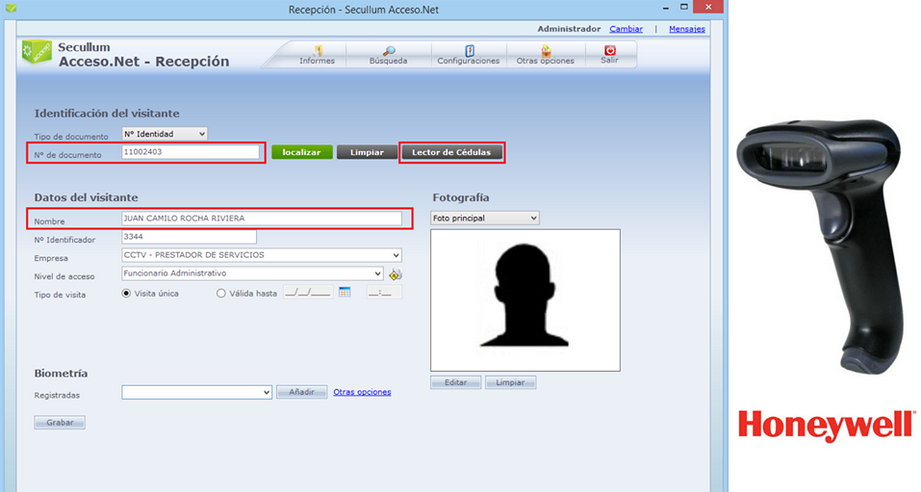Minimize the Recepción window
The image size is (921, 492).
pos(665,8)
